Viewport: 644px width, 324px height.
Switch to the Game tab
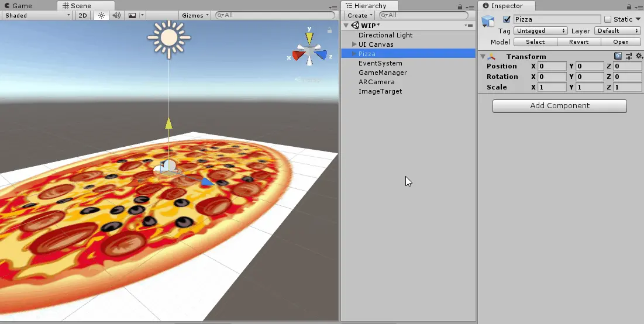pos(18,6)
